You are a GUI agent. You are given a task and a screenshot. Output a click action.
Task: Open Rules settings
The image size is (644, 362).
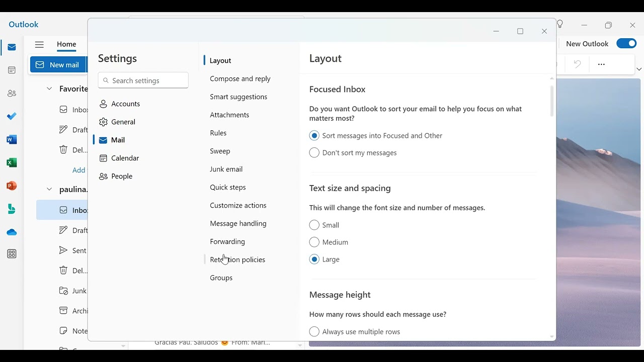pyautogui.click(x=218, y=133)
